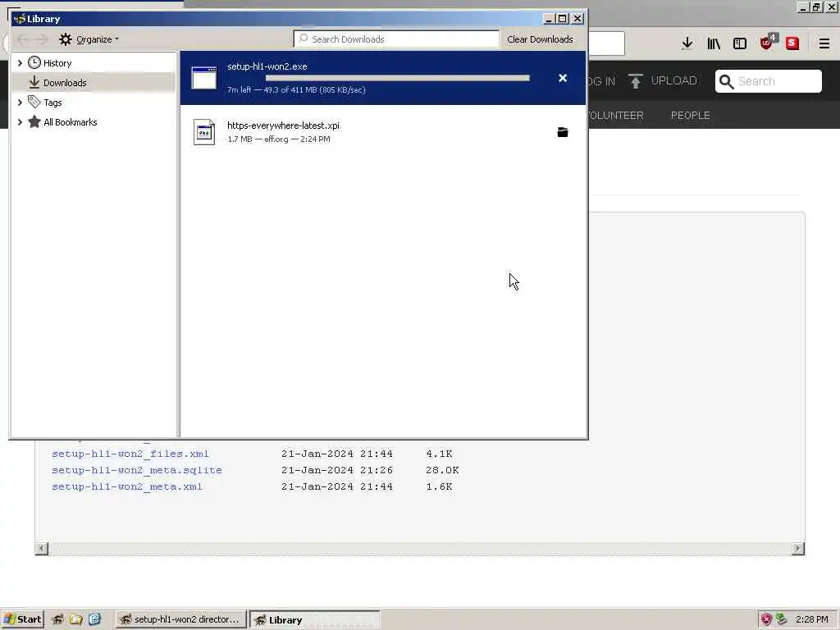The width and height of the screenshot is (840, 630).
Task: Click the horizontal scrollbar left arrow
Action: [41, 549]
